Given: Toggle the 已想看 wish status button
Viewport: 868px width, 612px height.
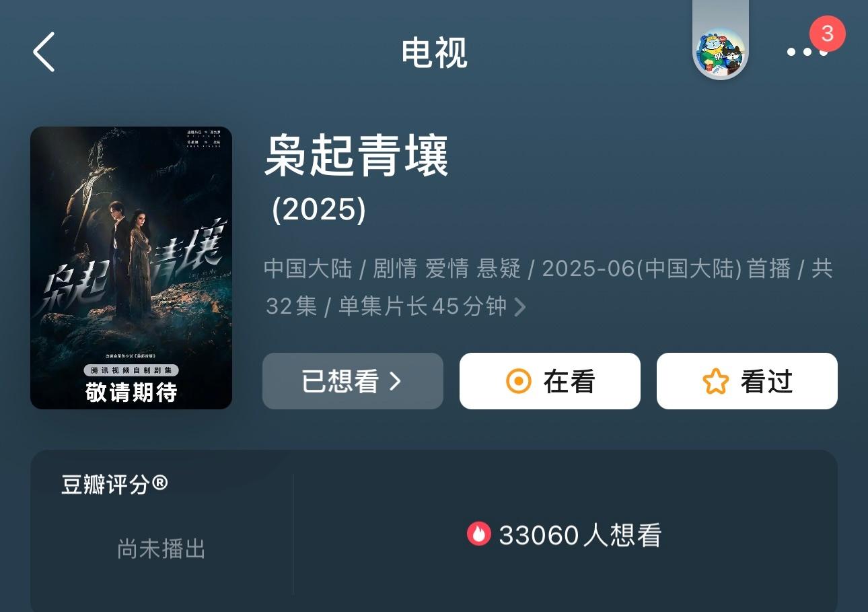Looking at the screenshot, I should pos(353,381).
